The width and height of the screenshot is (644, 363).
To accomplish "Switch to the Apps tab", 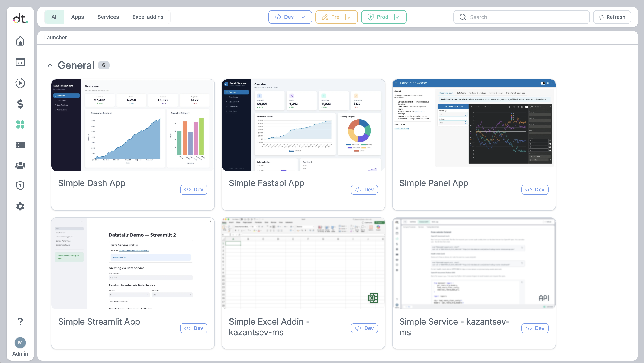I will click(77, 17).
